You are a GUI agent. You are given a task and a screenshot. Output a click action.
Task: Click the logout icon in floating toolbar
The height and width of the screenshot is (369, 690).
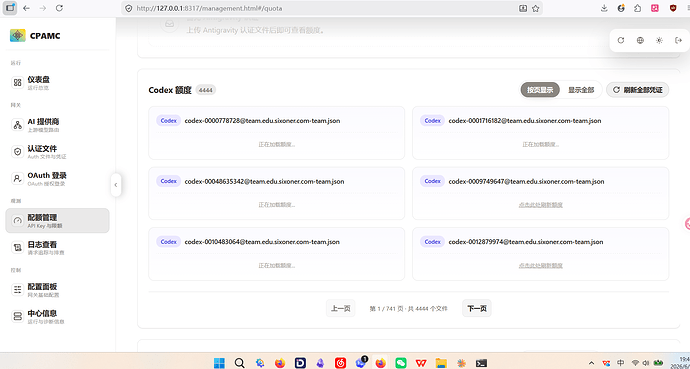point(678,40)
